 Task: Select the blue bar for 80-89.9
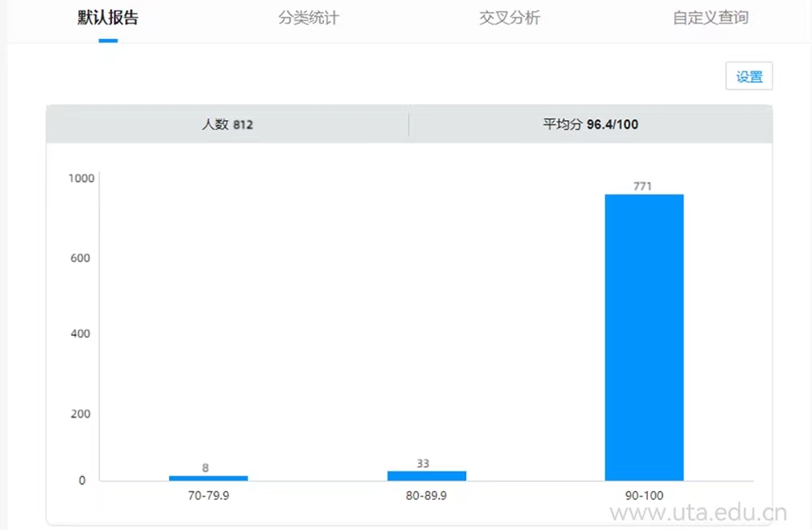pos(426,476)
